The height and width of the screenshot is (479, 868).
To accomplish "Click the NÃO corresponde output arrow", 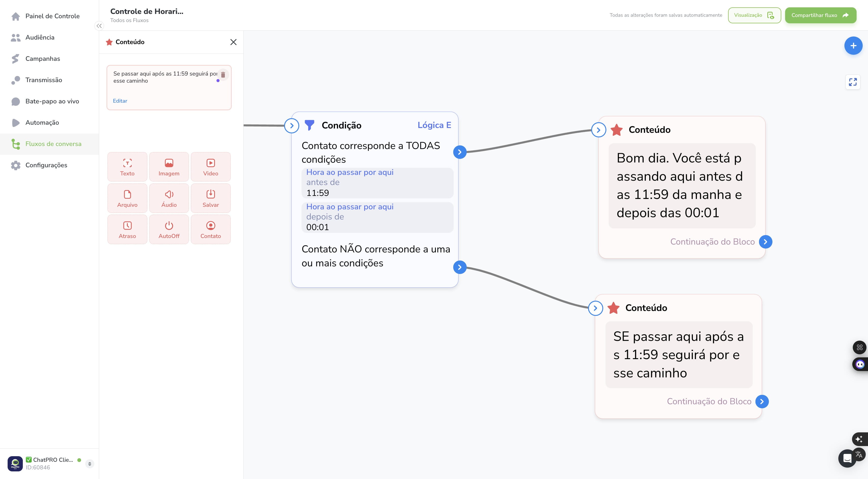I will [x=460, y=267].
